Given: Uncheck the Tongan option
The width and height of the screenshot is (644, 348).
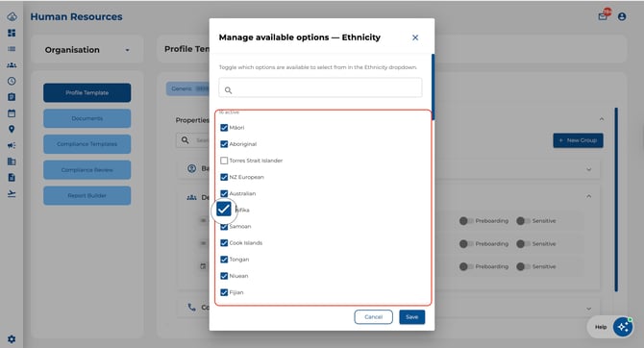Looking at the screenshot, I should 224,260.
